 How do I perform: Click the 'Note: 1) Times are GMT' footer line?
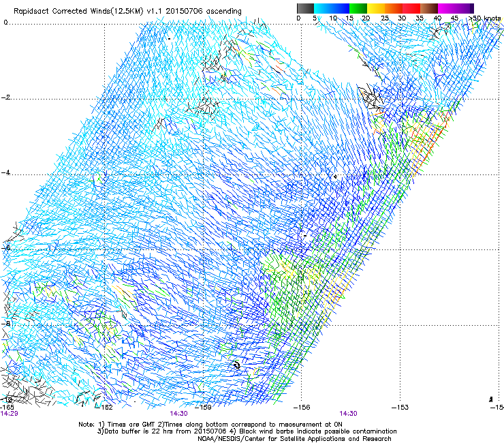coord(210,425)
